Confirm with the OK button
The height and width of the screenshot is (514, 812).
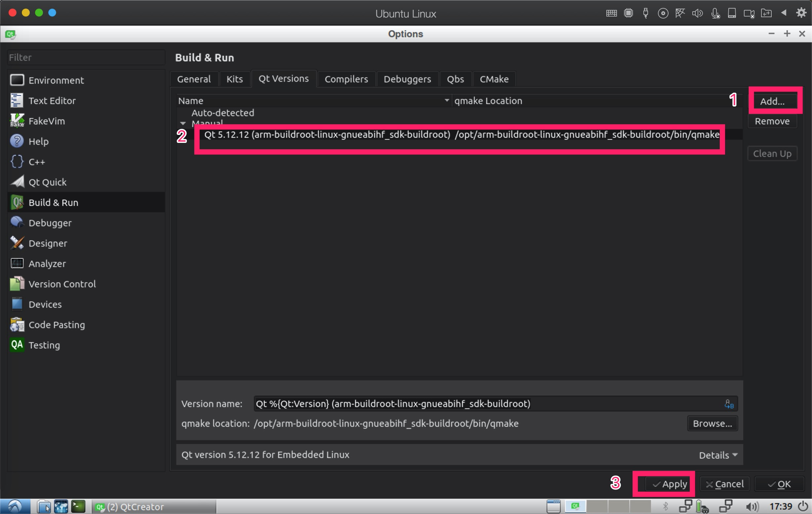[x=779, y=484]
